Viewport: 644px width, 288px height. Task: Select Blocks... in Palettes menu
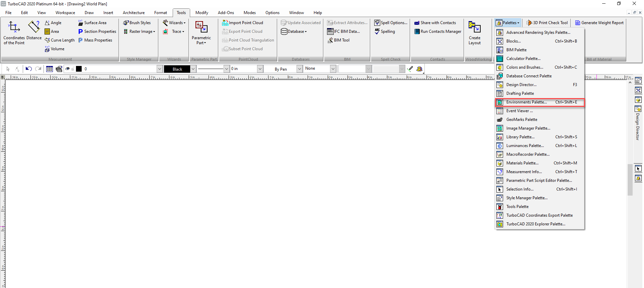pos(540,41)
